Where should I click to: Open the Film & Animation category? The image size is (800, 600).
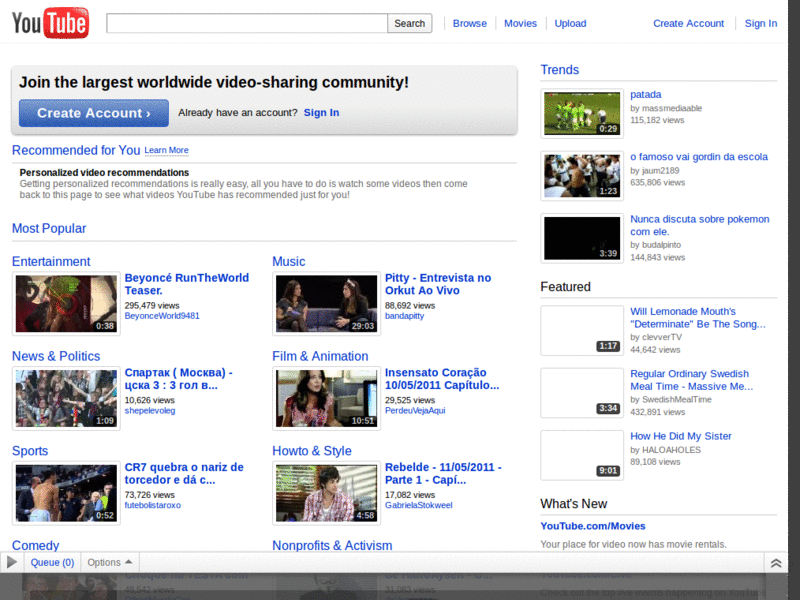pyautogui.click(x=320, y=356)
